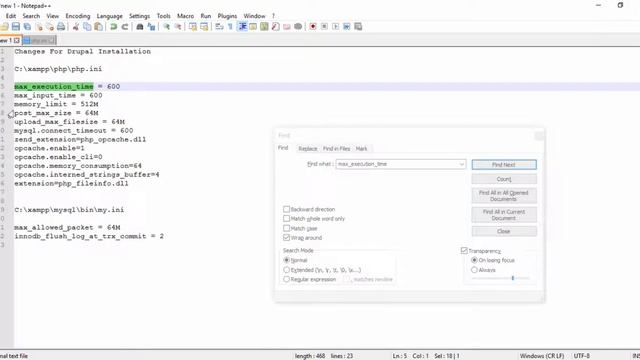This screenshot has height=360, width=640.
Task: Select the Extended search mode radio
Action: 287,270
